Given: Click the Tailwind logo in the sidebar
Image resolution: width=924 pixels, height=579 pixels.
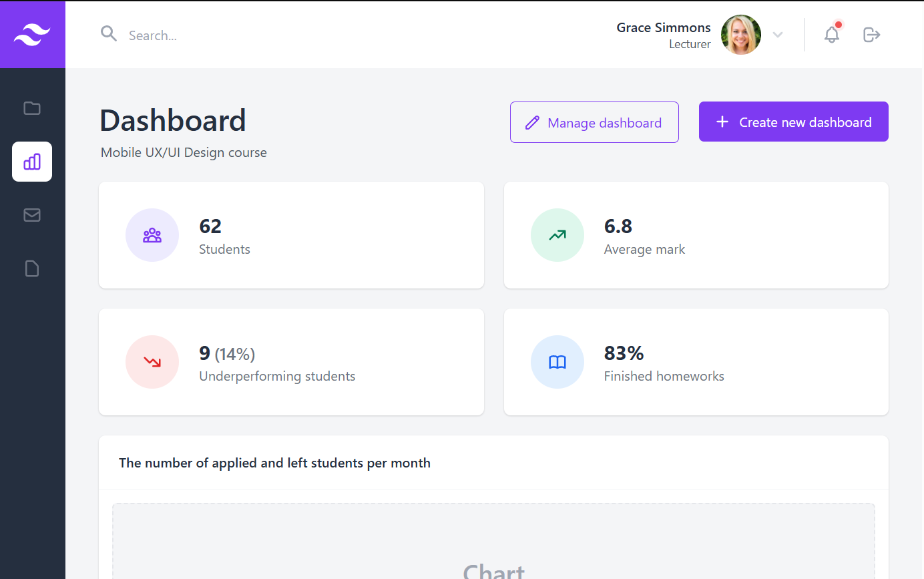Looking at the screenshot, I should (x=32, y=35).
